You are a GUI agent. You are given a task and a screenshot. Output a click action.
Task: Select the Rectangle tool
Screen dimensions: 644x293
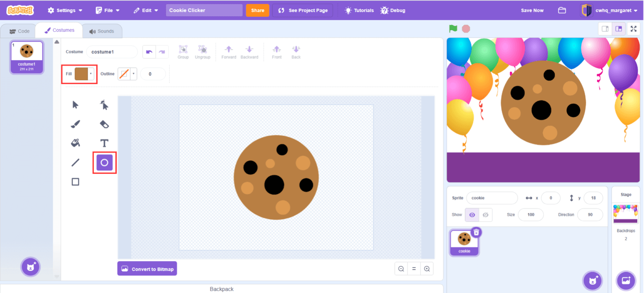[x=75, y=182]
